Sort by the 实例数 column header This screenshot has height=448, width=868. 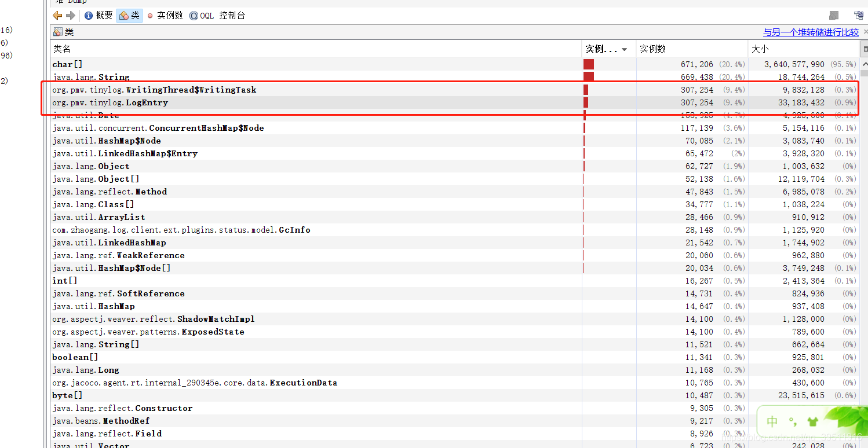(x=692, y=49)
